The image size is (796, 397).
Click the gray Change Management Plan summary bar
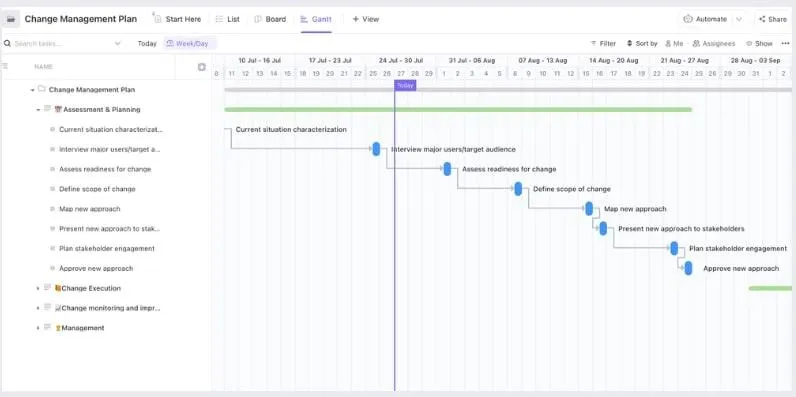click(508, 90)
